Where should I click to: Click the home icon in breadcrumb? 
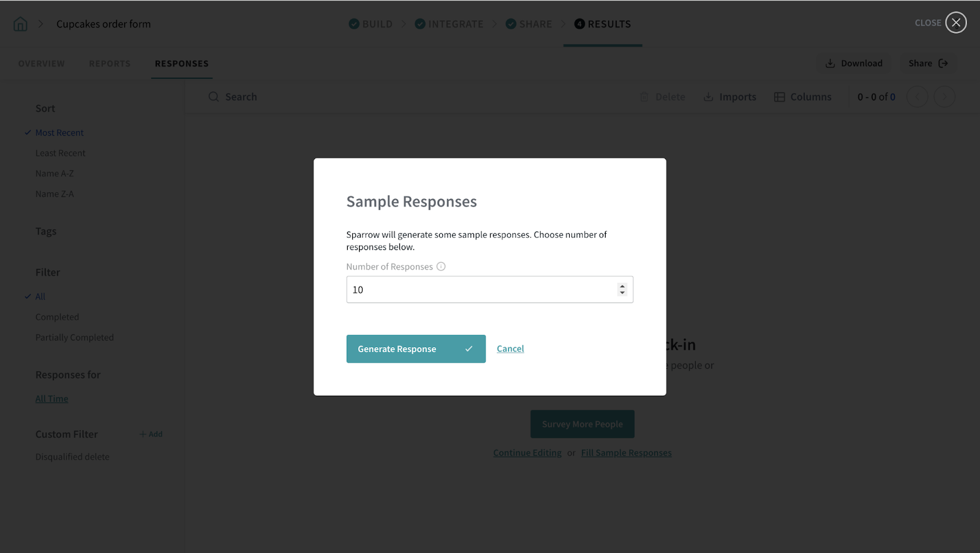point(20,24)
